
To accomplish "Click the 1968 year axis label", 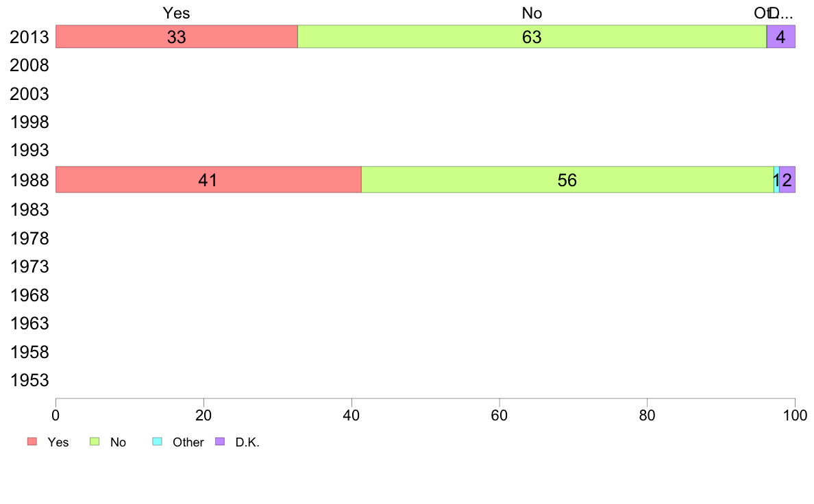I will (x=29, y=295).
